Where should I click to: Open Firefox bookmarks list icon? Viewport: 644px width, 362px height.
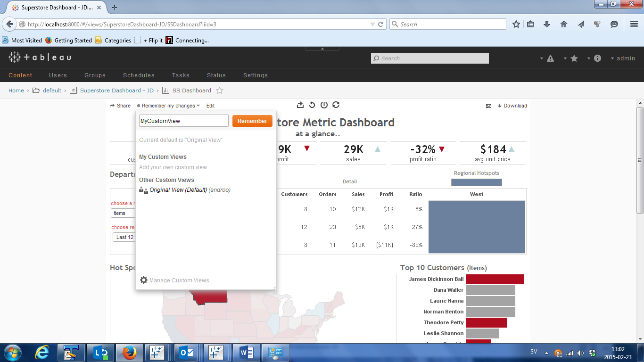(530, 24)
